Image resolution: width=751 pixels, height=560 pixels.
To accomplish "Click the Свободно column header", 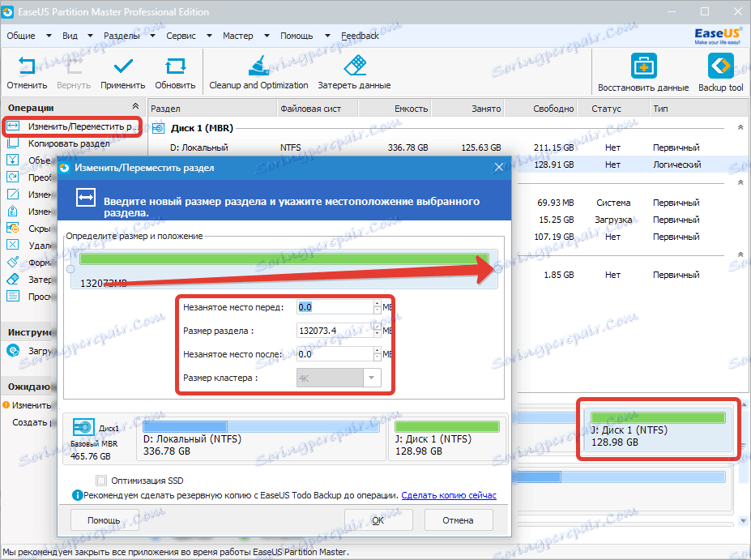I will pos(541,109).
